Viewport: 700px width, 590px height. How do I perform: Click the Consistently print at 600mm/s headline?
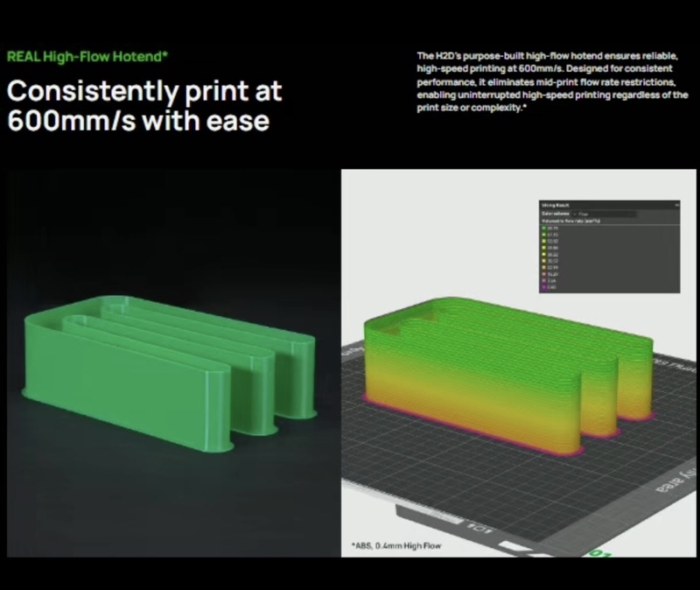144,105
